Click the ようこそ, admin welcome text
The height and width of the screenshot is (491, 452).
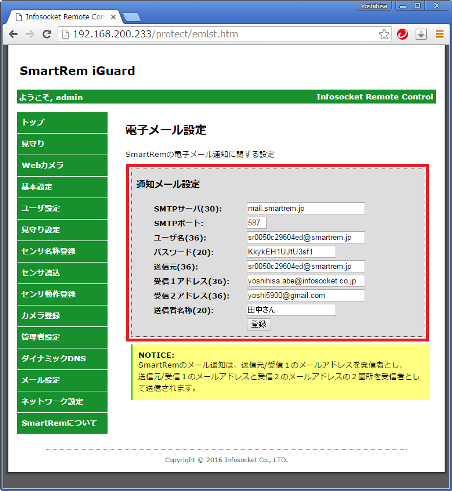coord(51,97)
